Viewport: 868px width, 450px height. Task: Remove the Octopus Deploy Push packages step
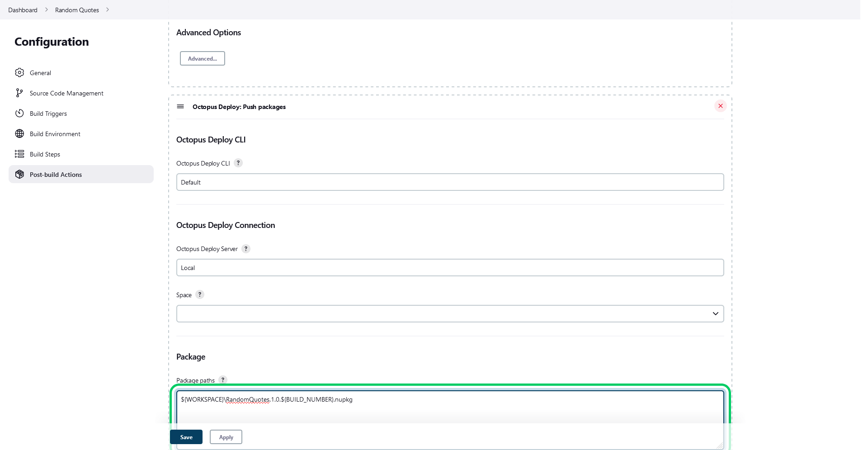(x=721, y=106)
